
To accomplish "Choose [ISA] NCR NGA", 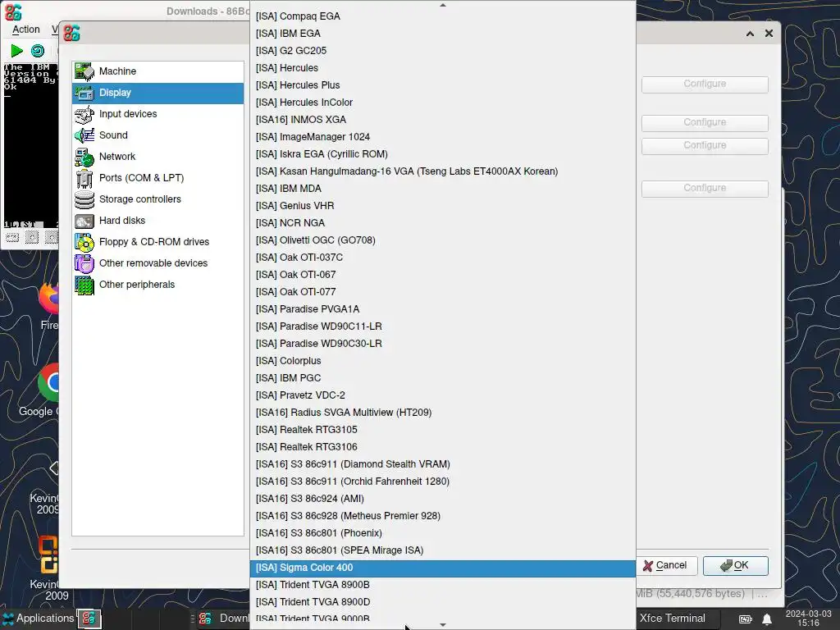I will pyautogui.click(x=442, y=223).
